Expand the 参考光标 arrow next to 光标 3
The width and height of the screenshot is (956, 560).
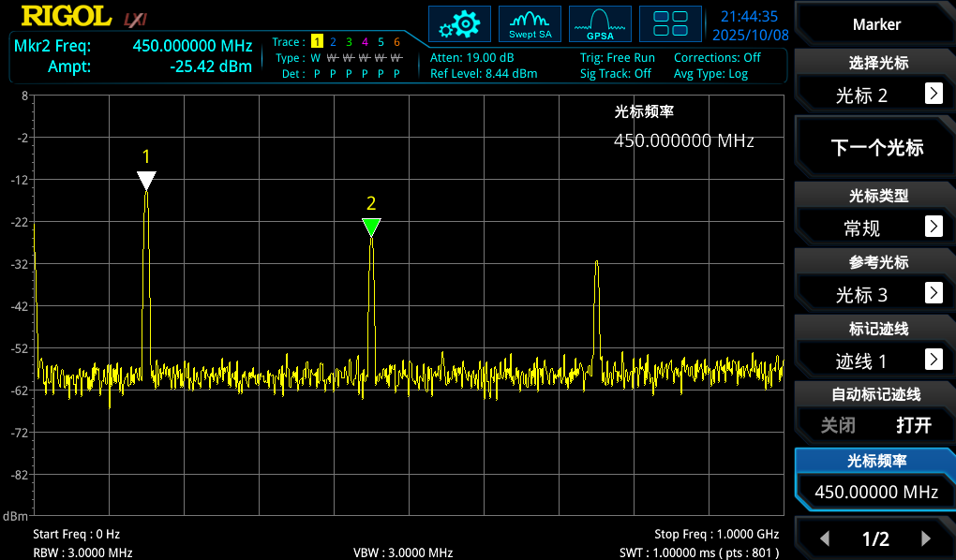pos(934,292)
